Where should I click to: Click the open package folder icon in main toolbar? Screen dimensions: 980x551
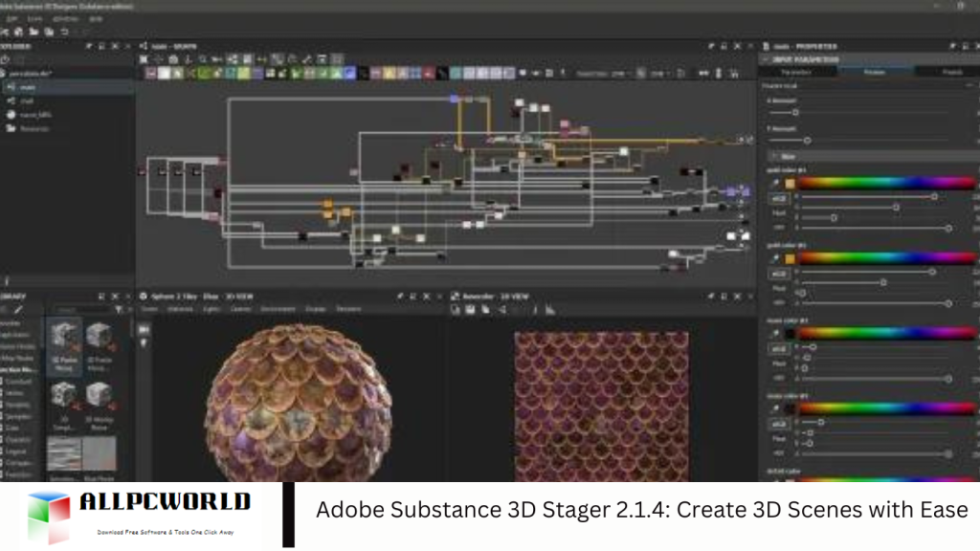click(33, 32)
